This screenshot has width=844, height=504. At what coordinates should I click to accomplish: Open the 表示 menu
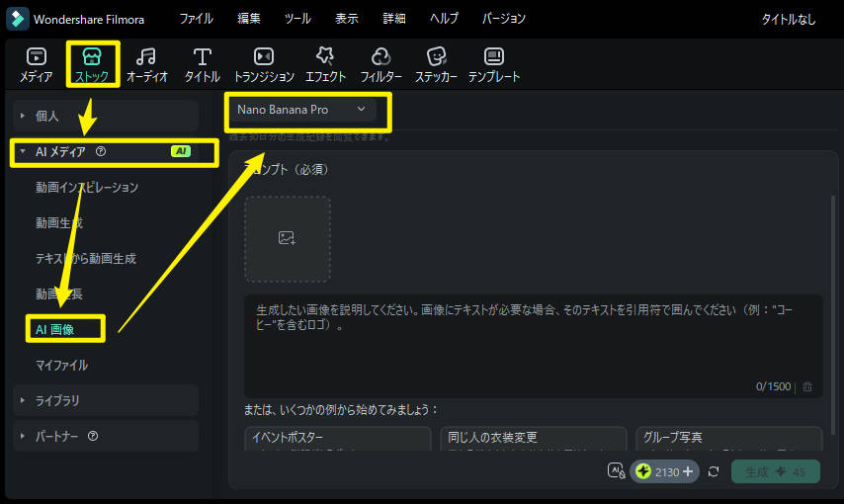[346, 19]
